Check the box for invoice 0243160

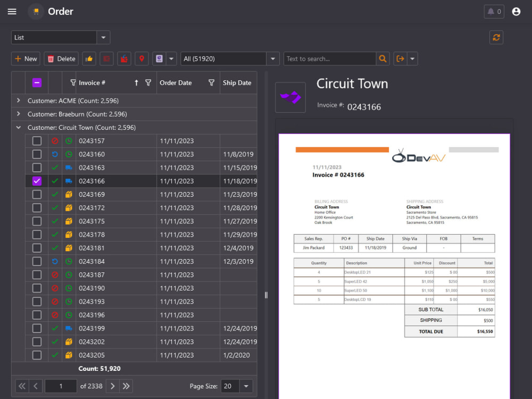37,154
